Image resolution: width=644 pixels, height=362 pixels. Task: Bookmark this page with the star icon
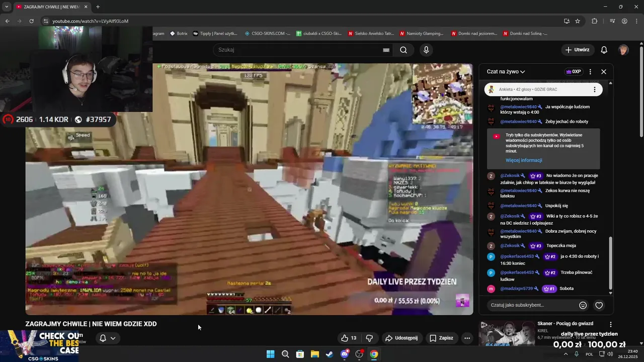(578, 21)
